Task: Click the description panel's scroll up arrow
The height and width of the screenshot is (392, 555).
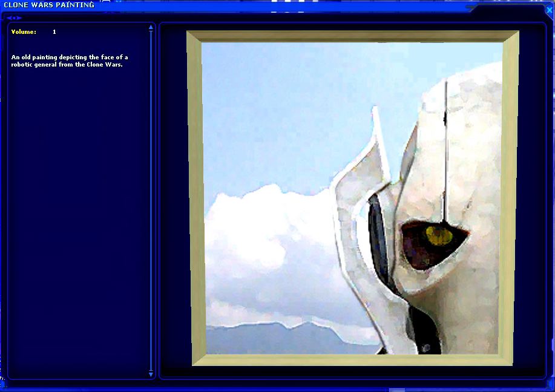Action: pyautogui.click(x=151, y=27)
